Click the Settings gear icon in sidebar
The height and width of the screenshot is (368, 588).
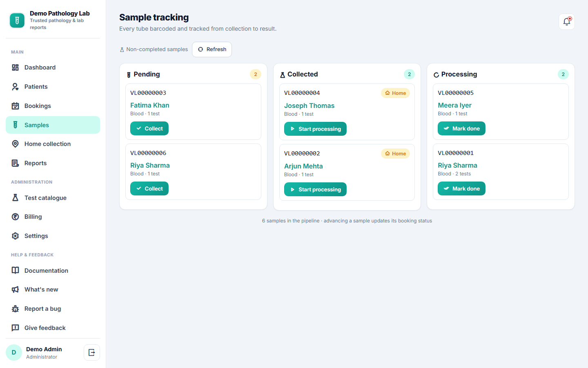(15, 236)
